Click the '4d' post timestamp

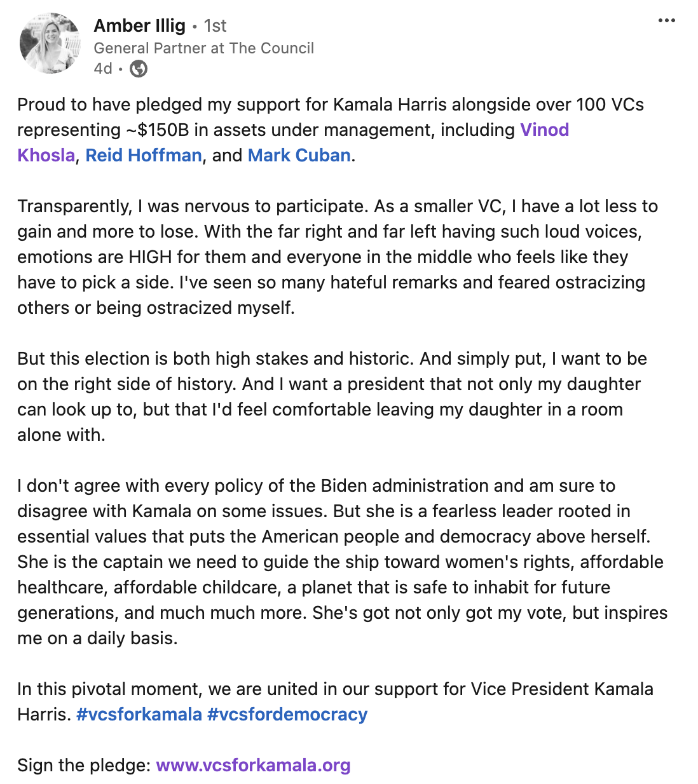click(103, 69)
